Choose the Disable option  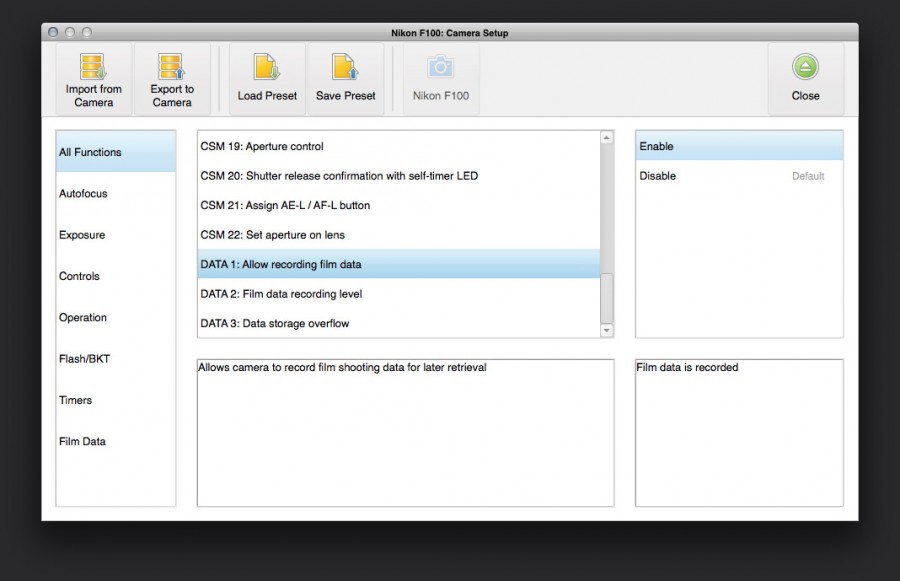click(739, 176)
